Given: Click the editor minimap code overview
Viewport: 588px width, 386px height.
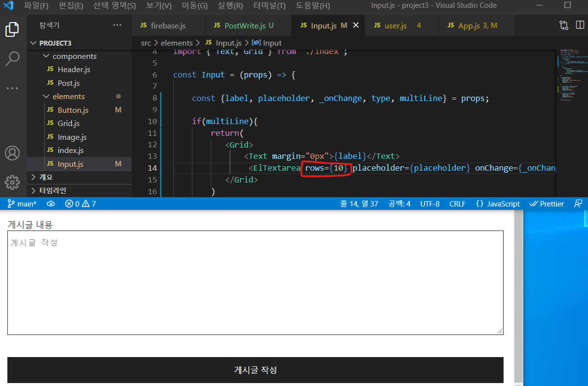Looking at the screenshot, I should [571, 75].
